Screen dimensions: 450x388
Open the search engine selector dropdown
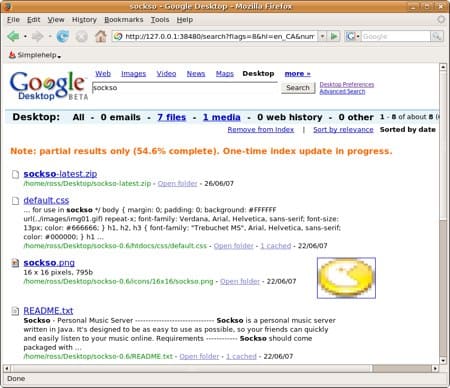pos(358,36)
